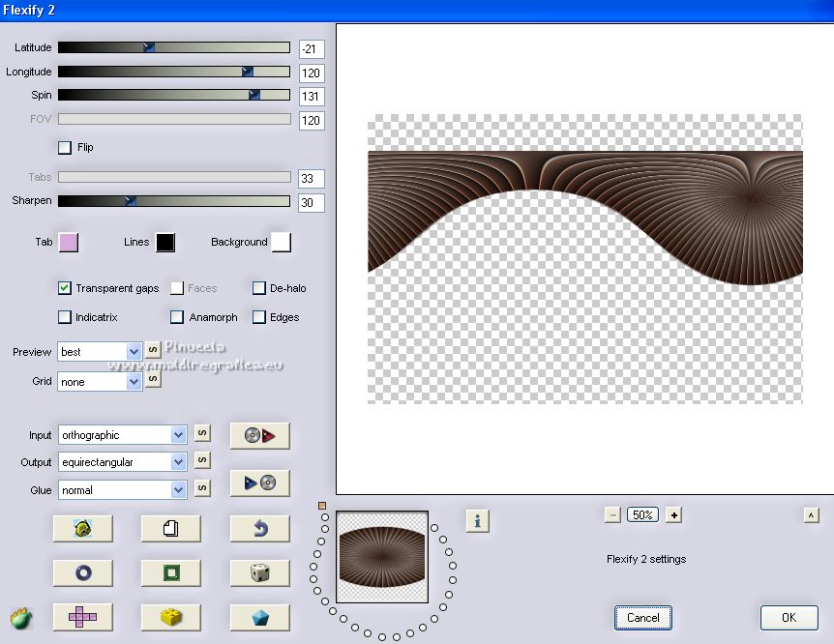
Task: Open the Output dropdown set to equirectangular
Action: tap(122, 462)
